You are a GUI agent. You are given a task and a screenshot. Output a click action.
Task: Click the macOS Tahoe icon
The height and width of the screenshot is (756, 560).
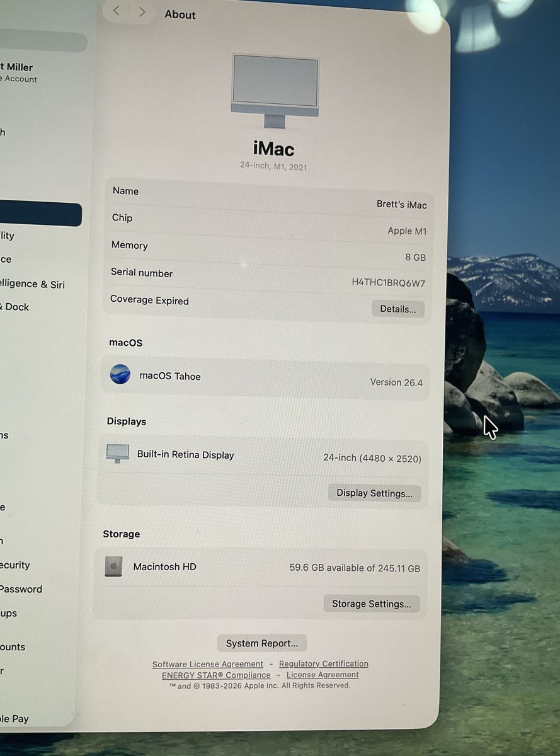click(120, 375)
